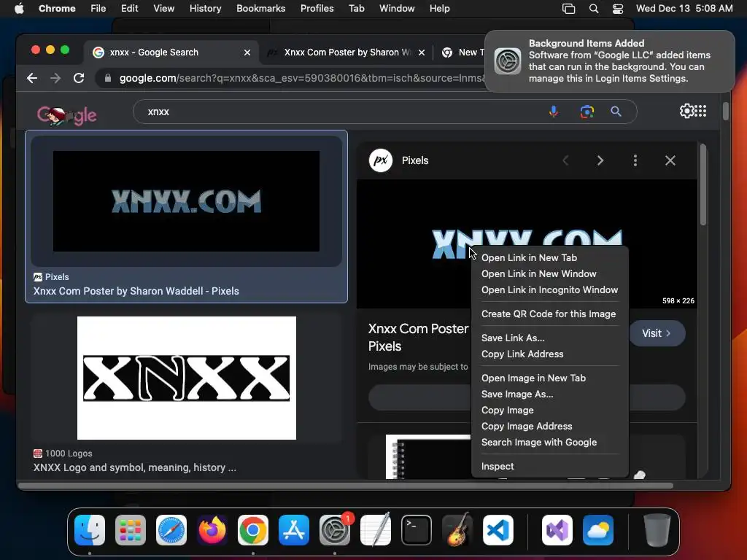The image size is (747, 560).
Task: Launch Safari from the dock
Action: (171, 530)
